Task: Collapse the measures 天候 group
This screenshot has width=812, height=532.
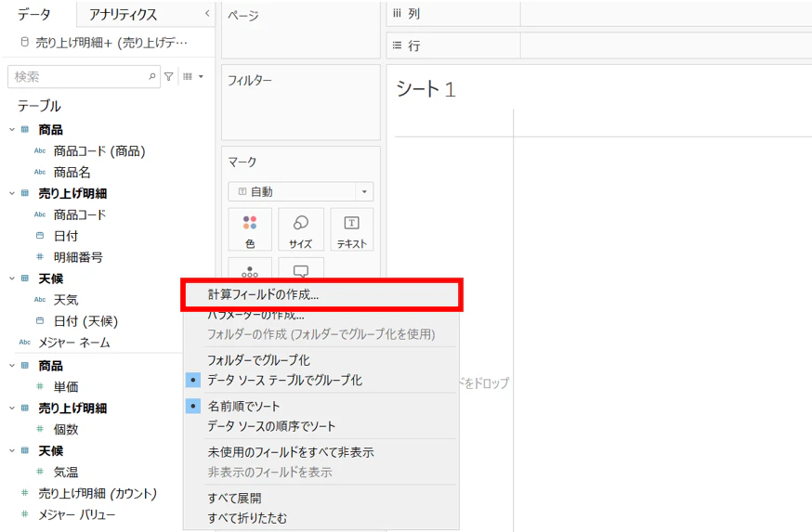Action: click(12, 450)
